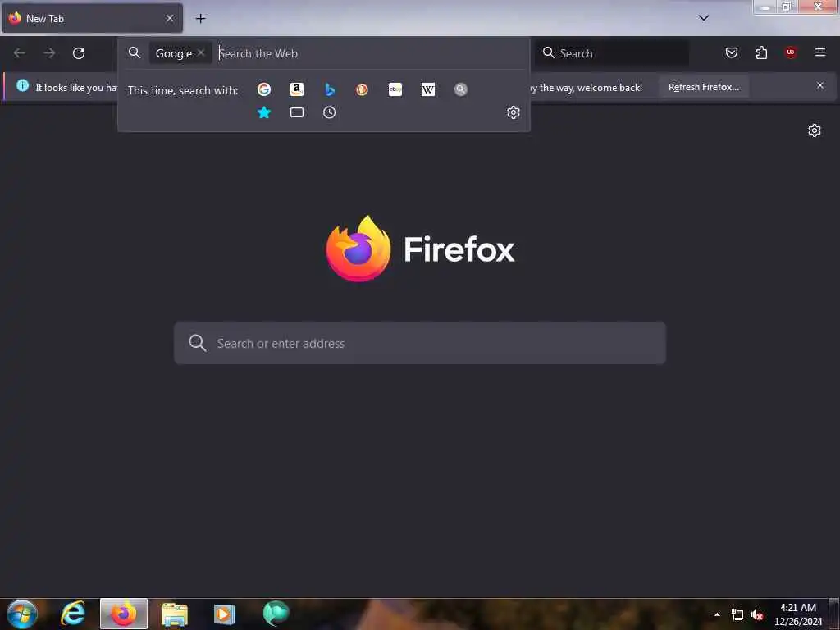Open the Firefox hamburger application menu
The image size is (840, 630).
(820, 52)
